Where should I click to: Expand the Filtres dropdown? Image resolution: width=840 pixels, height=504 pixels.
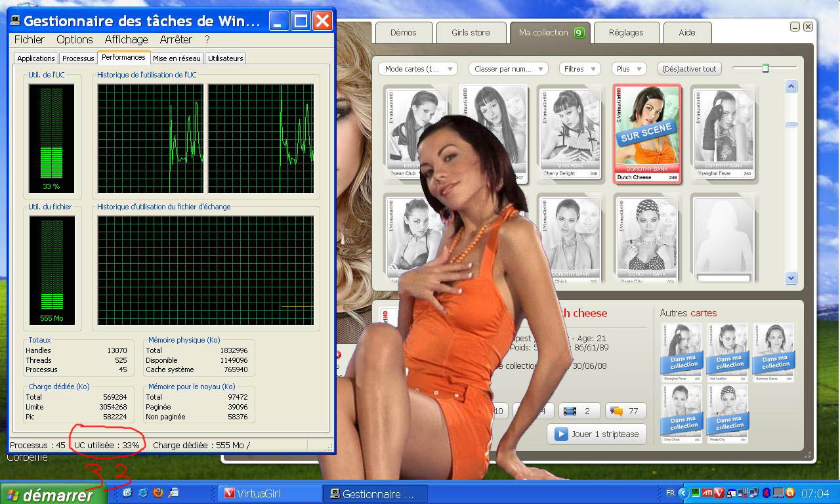pyautogui.click(x=579, y=69)
